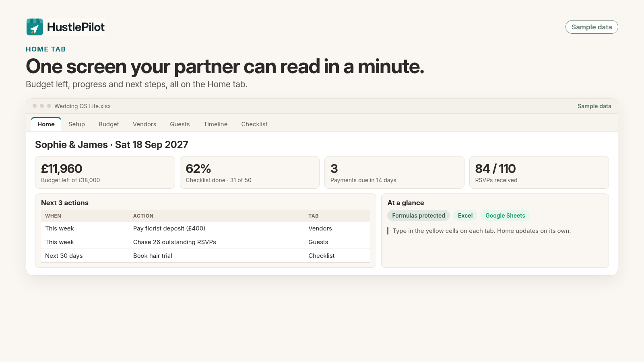Click the HOME TAB section label
Viewport: 644px width, 362px height.
pyautogui.click(x=46, y=49)
